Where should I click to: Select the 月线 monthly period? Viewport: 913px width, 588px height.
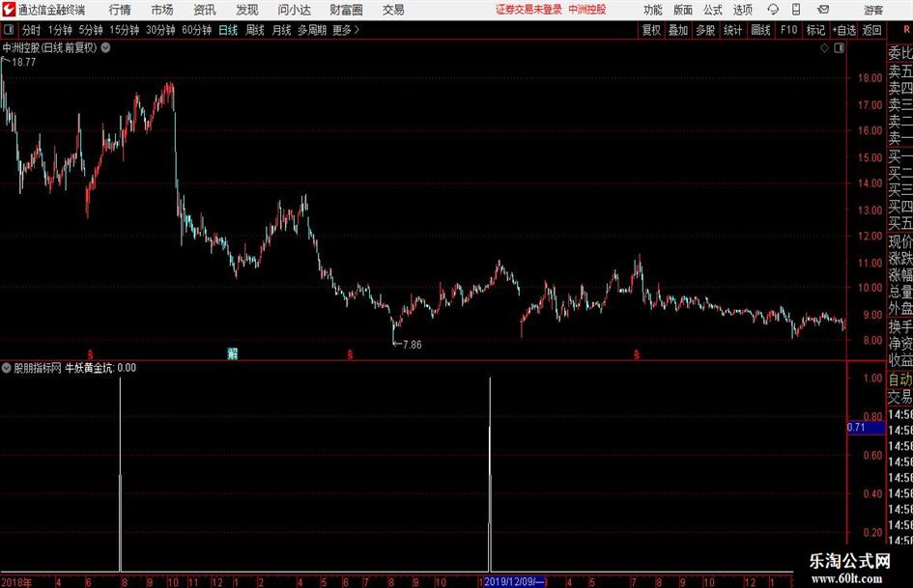282,30
